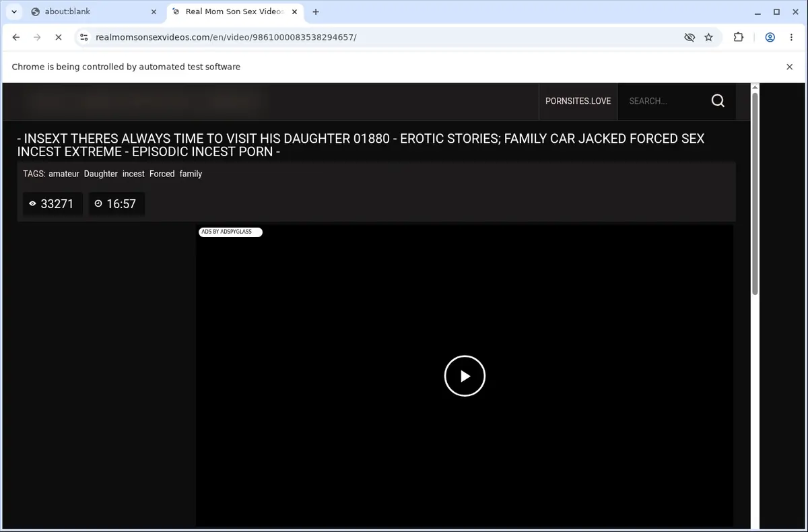Open the Extensions puzzle menu
808x532 pixels.
point(739,37)
